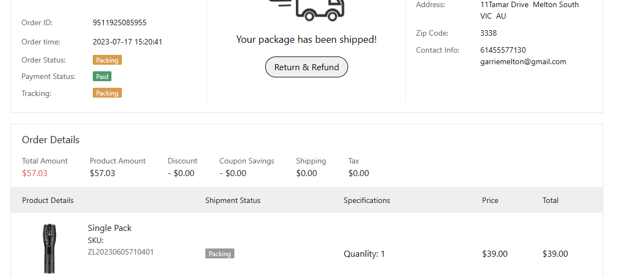The image size is (644, 277).
Task: Click the orange Packing Order Status badge
Action: coord(107,60)
